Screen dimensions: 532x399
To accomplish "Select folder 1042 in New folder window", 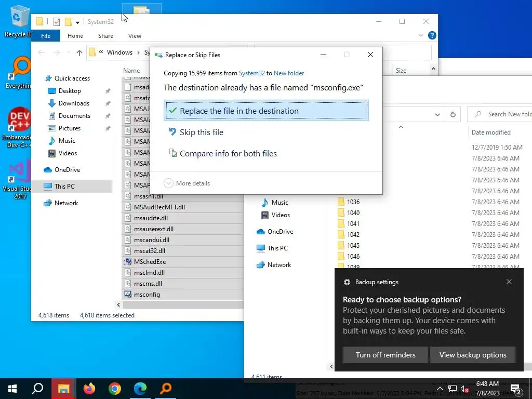I will click(353, 234).
